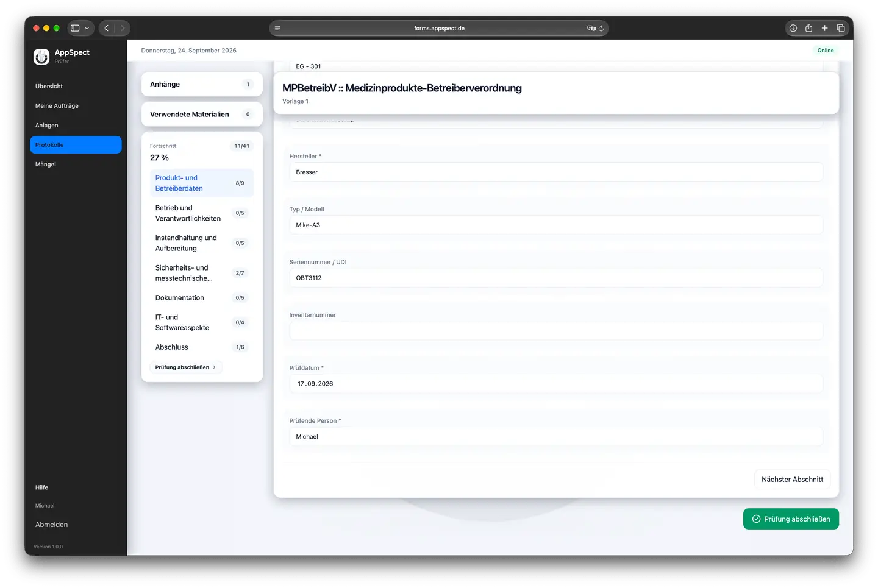Image resolution: width=878 pixels, height=588 pixels.
Task: Click the Nächster Abschnitt button
Action: coord(792,480)
